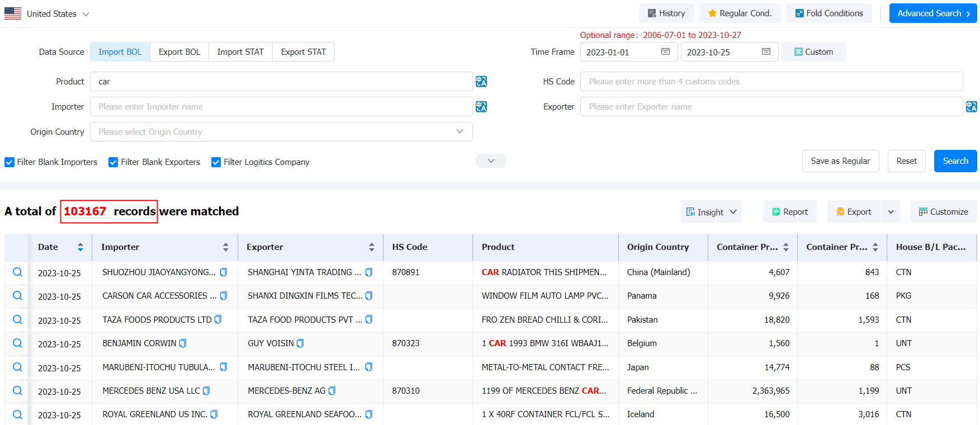Open start date calendar icon
The width and height of the screenshot is (980, 425).
click(665, 51)
